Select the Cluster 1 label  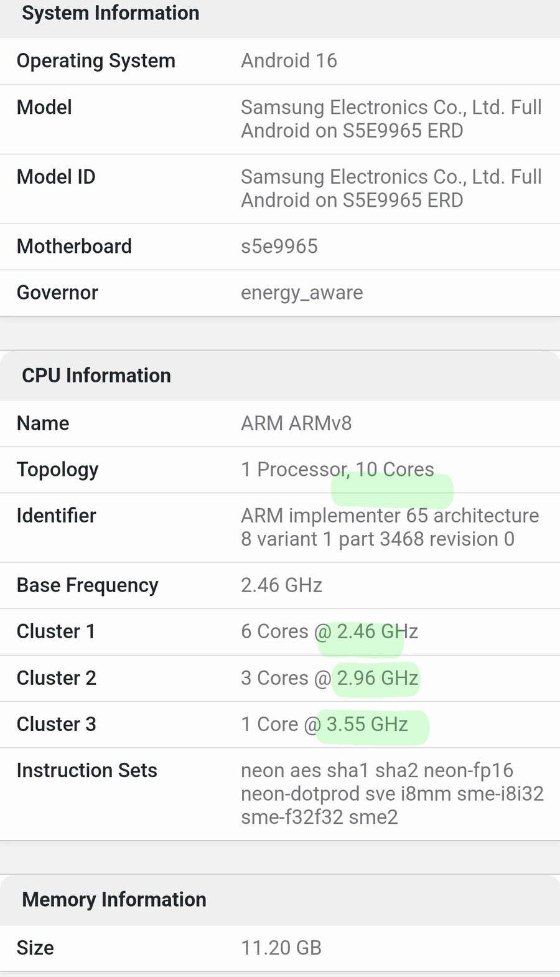pyautogui.click(x=56, y=631)
